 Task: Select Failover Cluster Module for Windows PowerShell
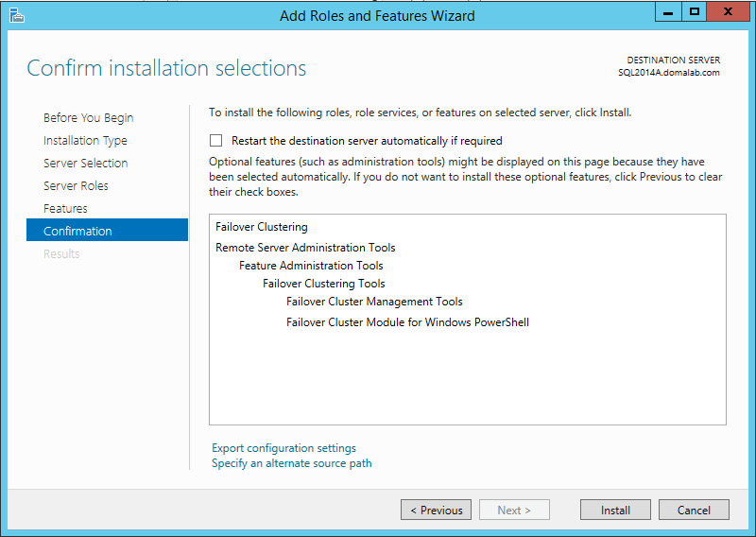pyautogui.click(x=407, y=322)
